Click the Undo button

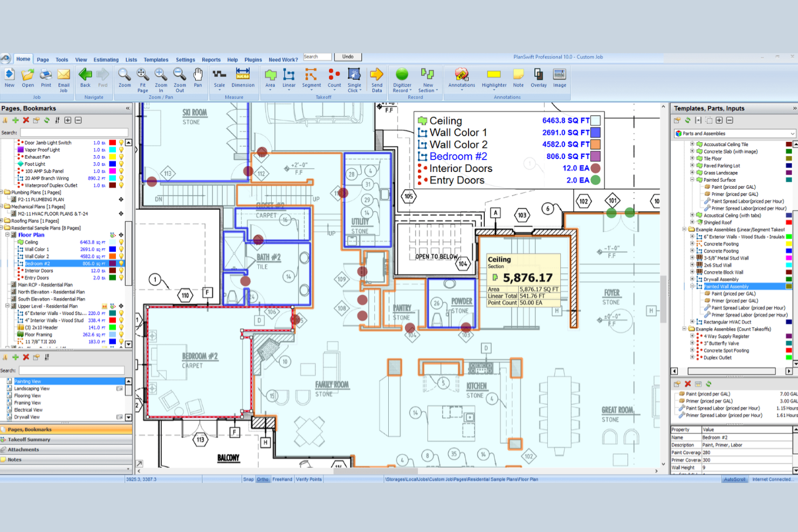coord(348,56)
